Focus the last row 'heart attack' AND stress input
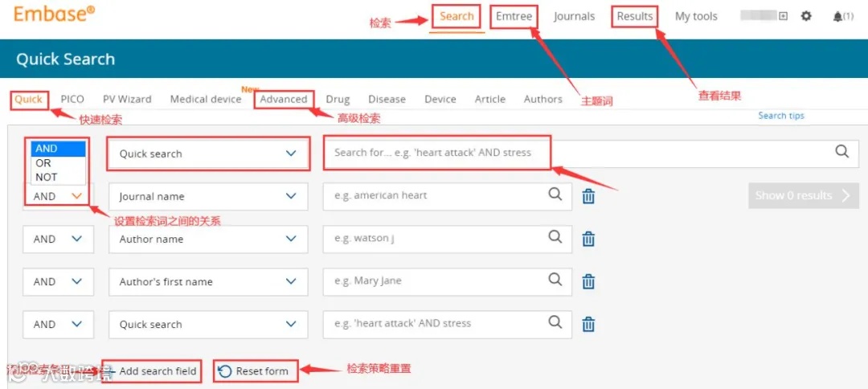This screenshot has height=389, width=868. (x=448, y=324)
